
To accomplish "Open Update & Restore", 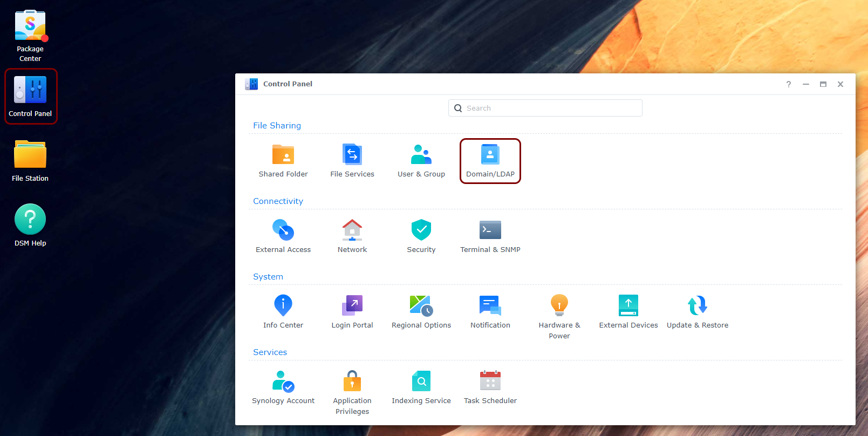I will [x=698, y=311].
